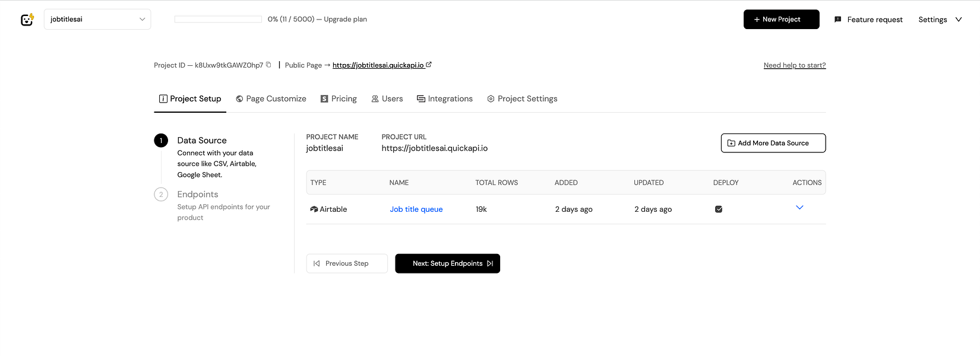
Task: Open the Pricing tab
Action: [339, 99]
